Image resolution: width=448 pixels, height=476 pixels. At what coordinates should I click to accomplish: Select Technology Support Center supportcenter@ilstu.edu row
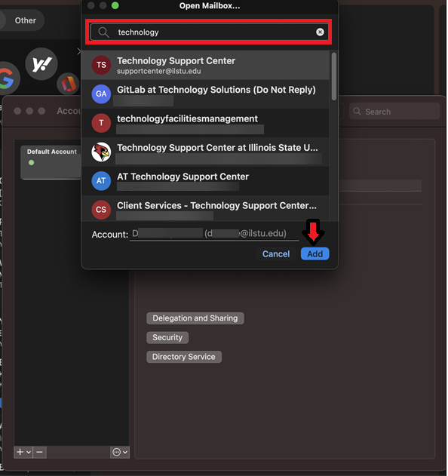205,65
